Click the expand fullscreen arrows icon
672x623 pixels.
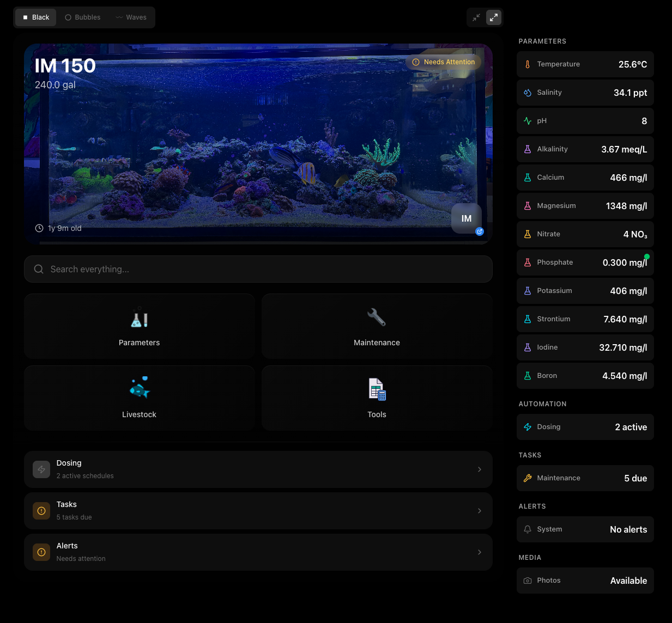click(494, 17)
